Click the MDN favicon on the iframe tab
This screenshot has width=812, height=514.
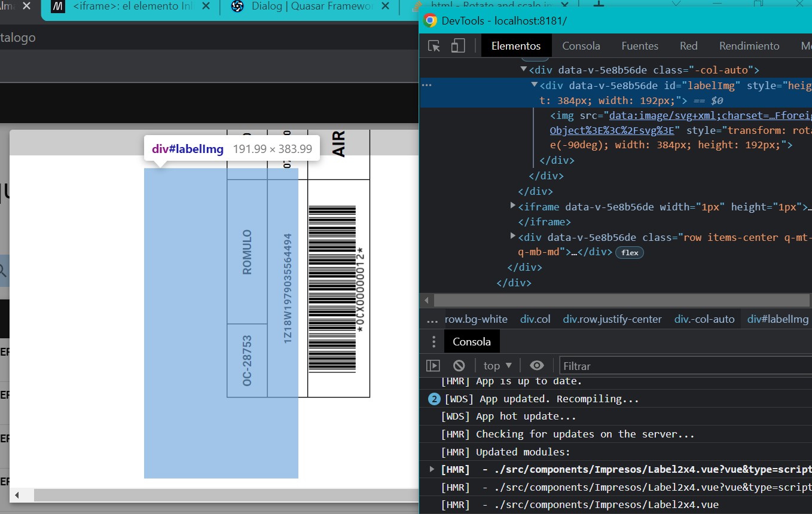(x=58, y=7)
